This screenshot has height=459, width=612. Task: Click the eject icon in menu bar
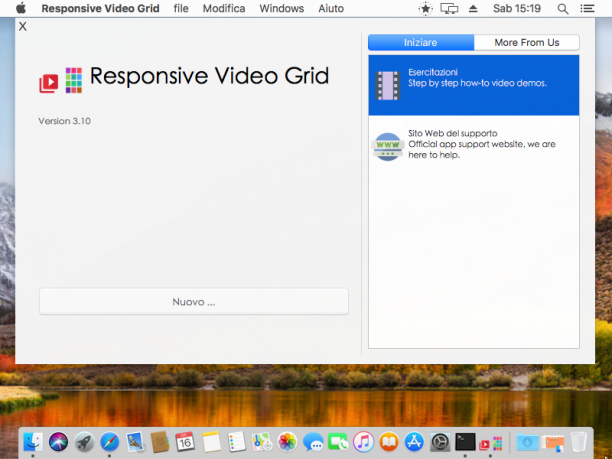(473, 8)
